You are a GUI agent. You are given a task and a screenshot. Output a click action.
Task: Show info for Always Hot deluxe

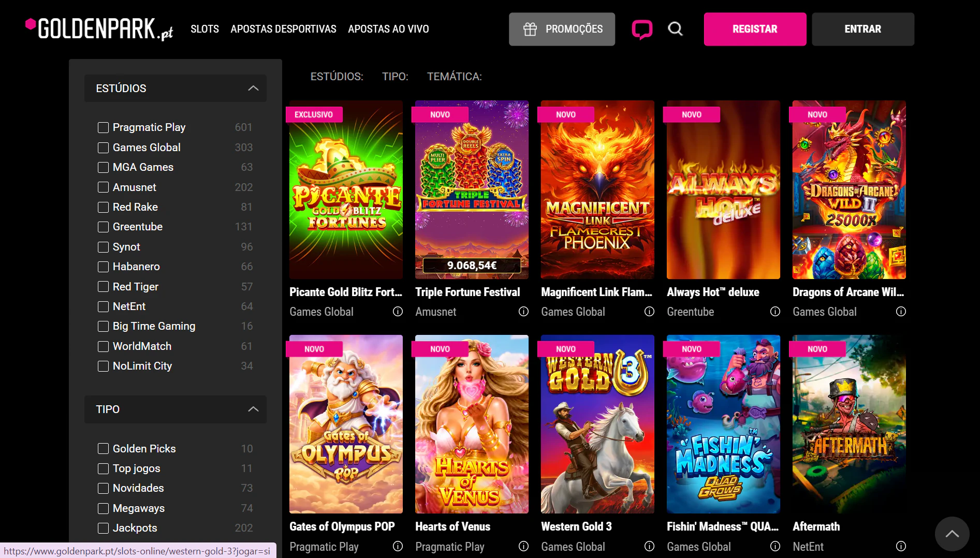click(775, 312)
